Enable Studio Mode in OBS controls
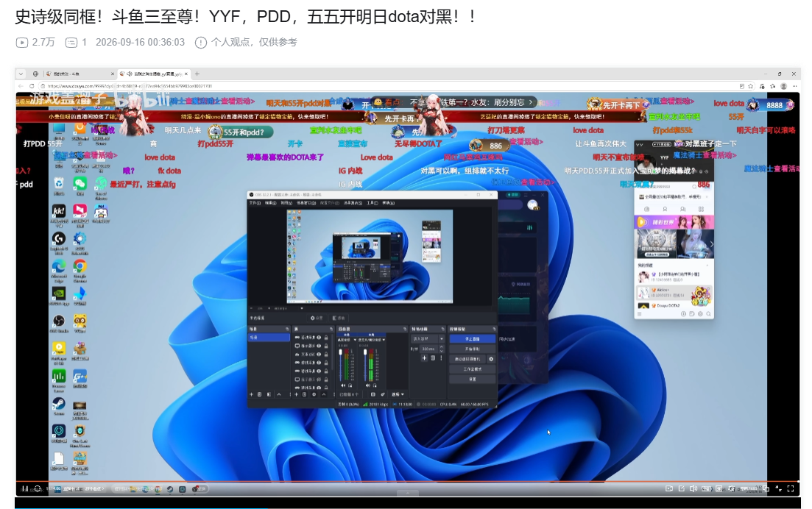The image size is (812, 509). click(473, 369)
